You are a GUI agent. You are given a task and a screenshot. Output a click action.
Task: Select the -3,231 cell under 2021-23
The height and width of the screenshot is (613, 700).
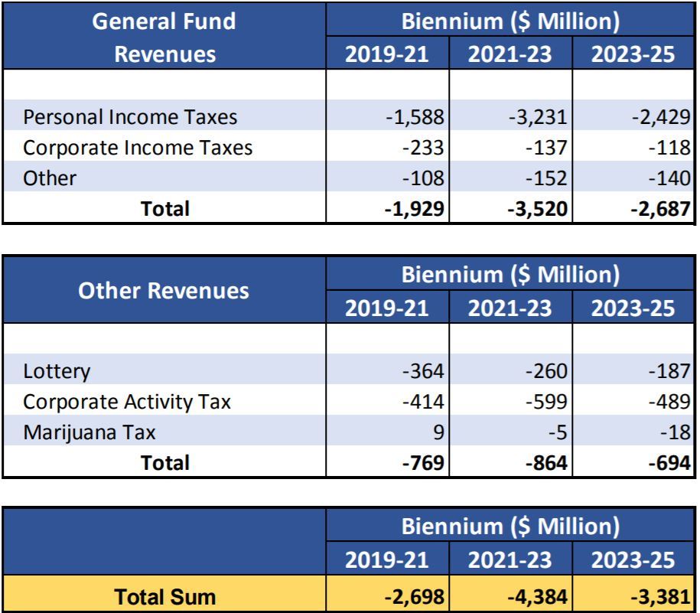point(539,117)
